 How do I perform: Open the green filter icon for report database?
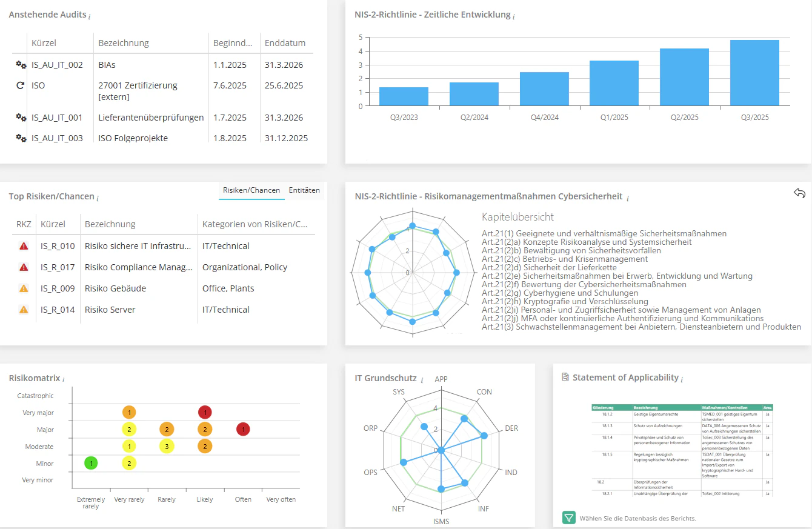click(x=568, y=517)
